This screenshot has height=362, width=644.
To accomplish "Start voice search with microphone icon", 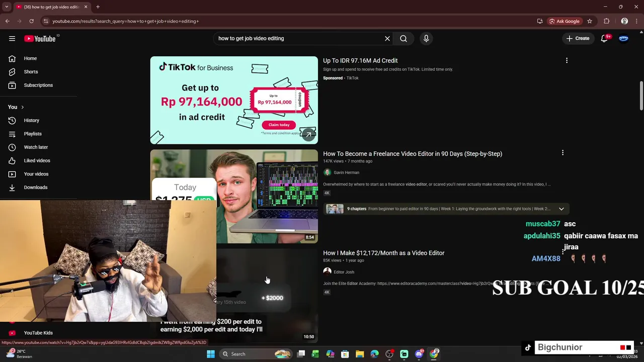I will pos(426,38).
